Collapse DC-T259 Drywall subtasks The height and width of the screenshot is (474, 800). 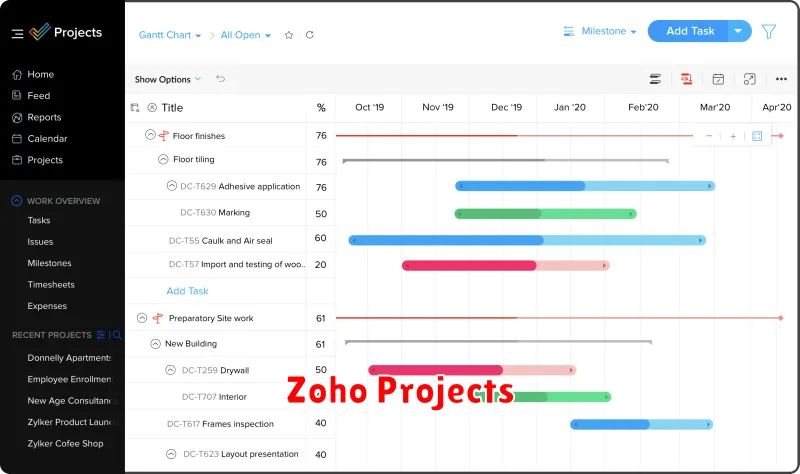[x=171, y=370]
